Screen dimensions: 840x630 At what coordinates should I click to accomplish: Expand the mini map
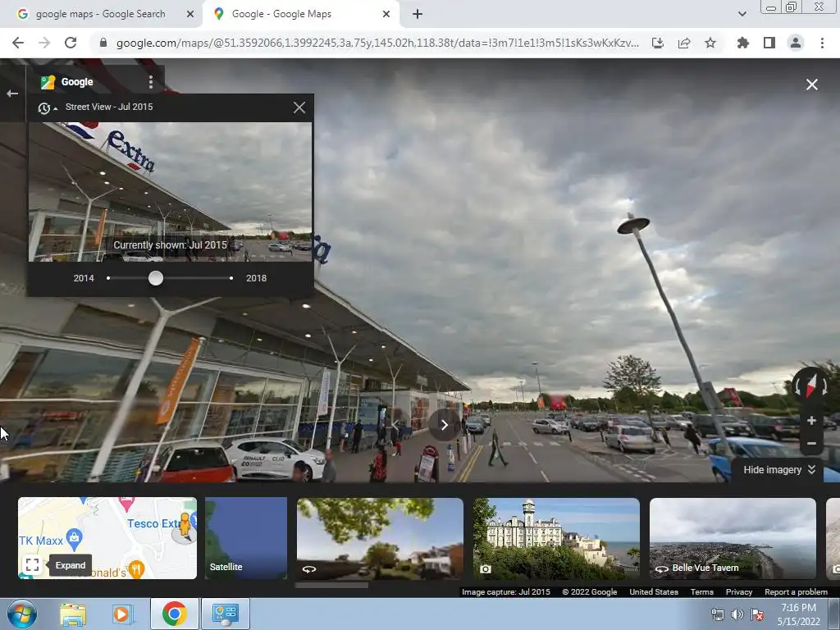click(x=32, y=564)
